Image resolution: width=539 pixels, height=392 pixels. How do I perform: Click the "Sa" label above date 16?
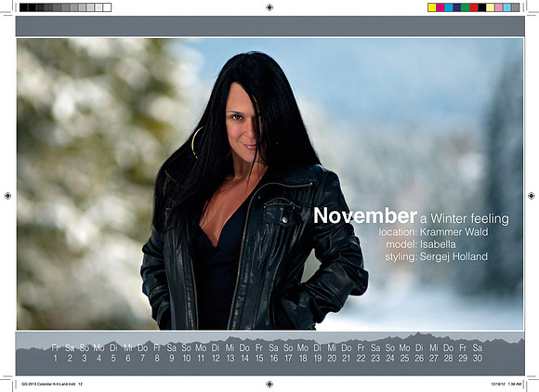click(273, 347)
